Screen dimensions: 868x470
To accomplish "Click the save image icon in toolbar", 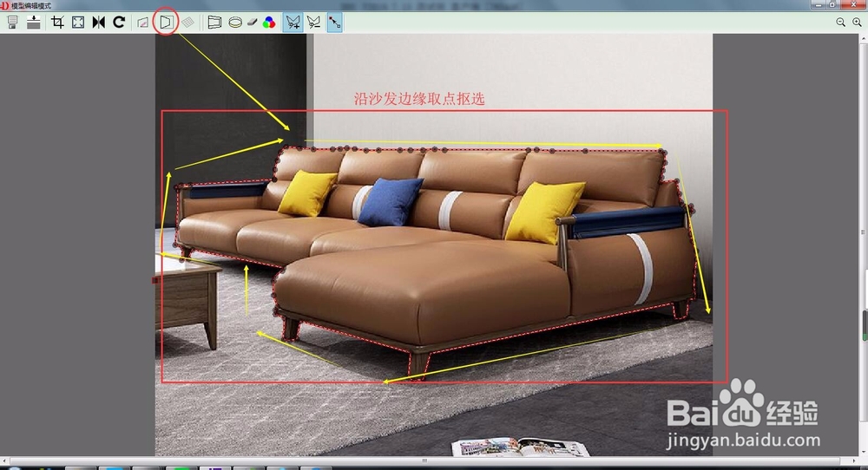I will coord(12,23).
